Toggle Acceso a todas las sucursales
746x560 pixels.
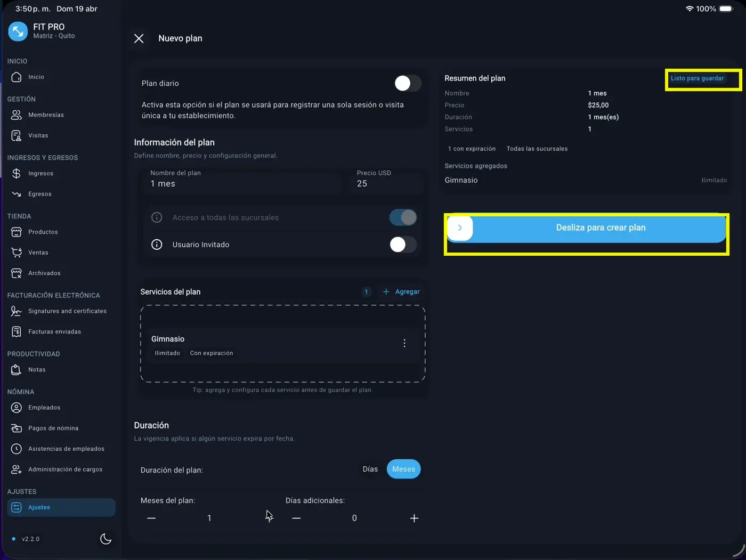(403, 217)
